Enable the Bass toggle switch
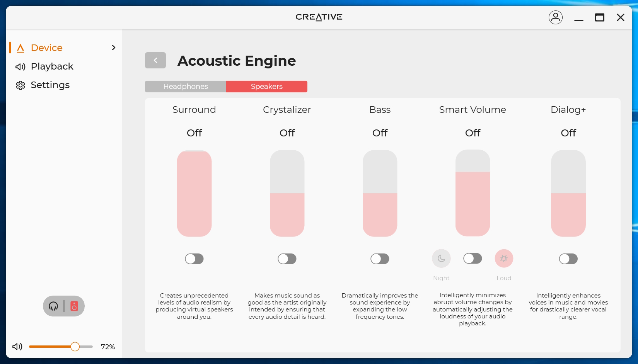Screen dimensions: 638x364 pos(380,259)
